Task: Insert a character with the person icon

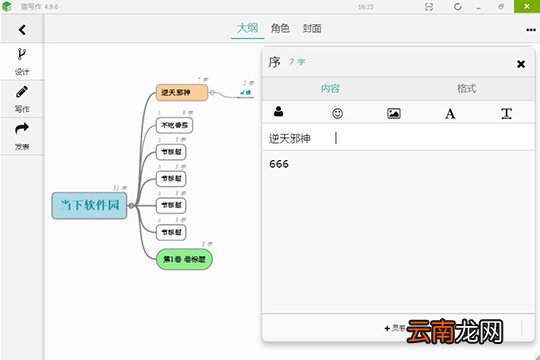Action: [x=279, y=112]
